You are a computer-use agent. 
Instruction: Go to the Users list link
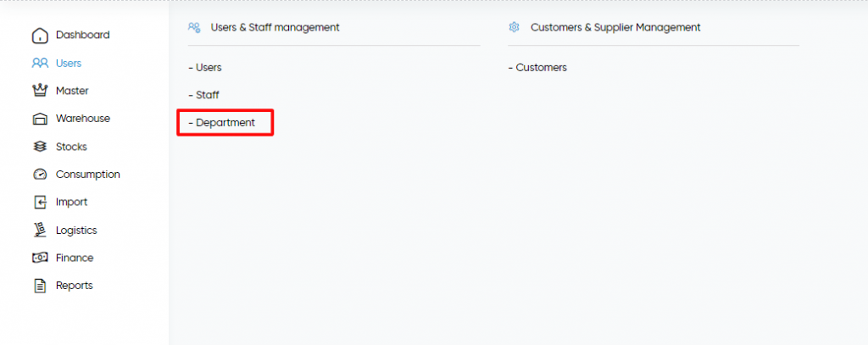click(x=205, y=68)
